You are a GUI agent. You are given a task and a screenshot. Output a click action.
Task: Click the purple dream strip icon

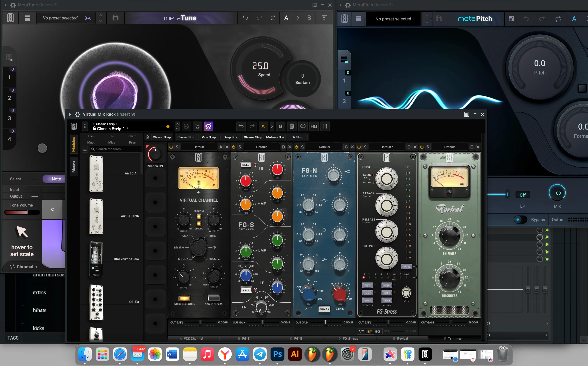pyautogui.click(x=208, y=126)
